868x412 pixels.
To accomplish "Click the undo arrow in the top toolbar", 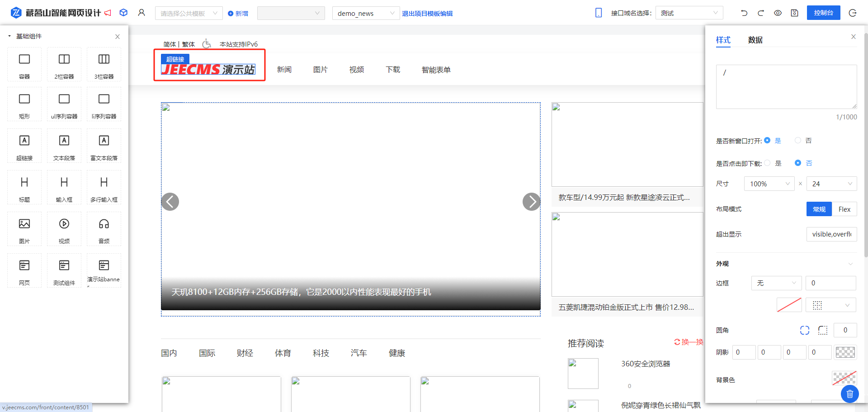I will click(744, 13).
